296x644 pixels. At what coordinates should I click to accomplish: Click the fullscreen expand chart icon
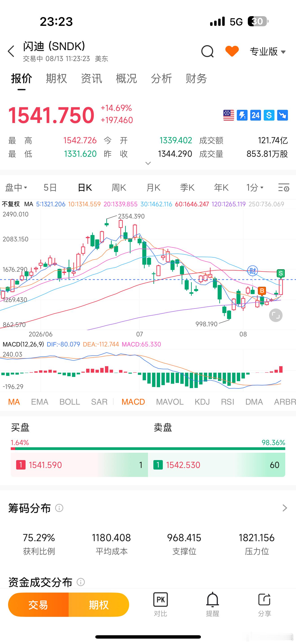tap(276, 315)
